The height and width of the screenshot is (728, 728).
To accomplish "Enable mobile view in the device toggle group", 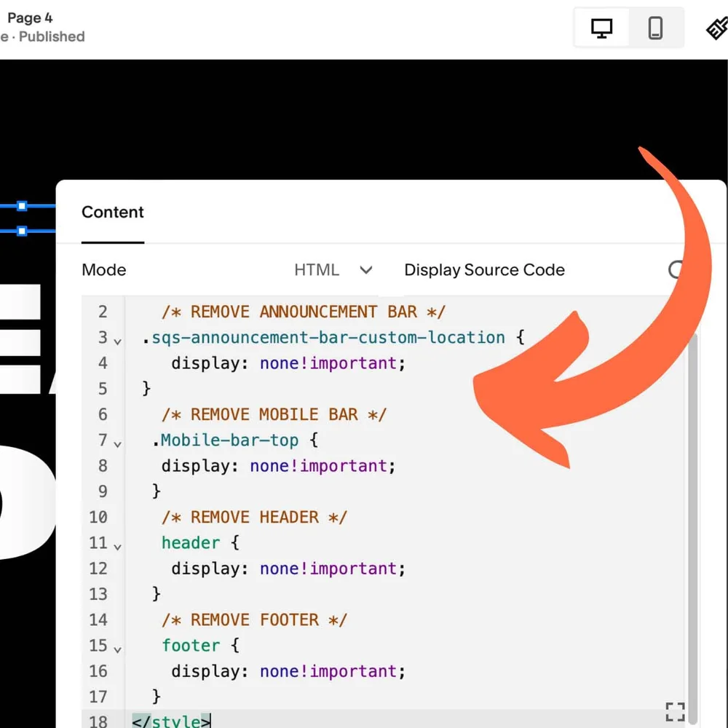I will (x=656, y=27).
